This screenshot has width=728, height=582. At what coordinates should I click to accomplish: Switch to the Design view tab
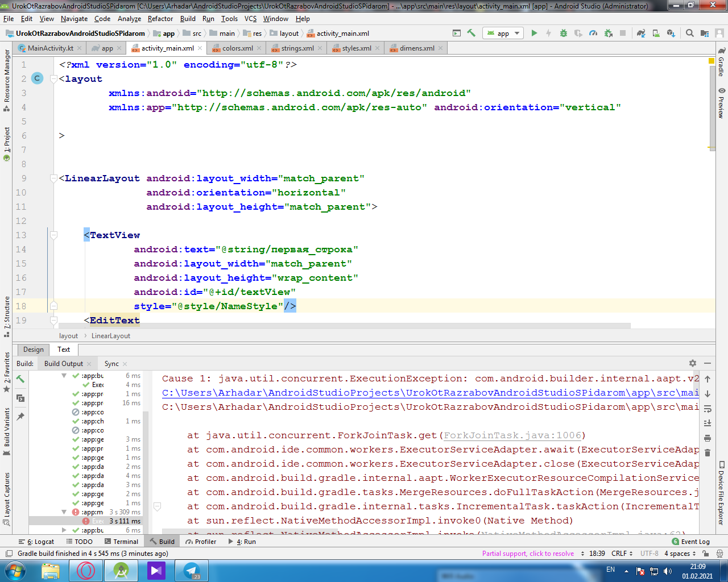point(34,350)
